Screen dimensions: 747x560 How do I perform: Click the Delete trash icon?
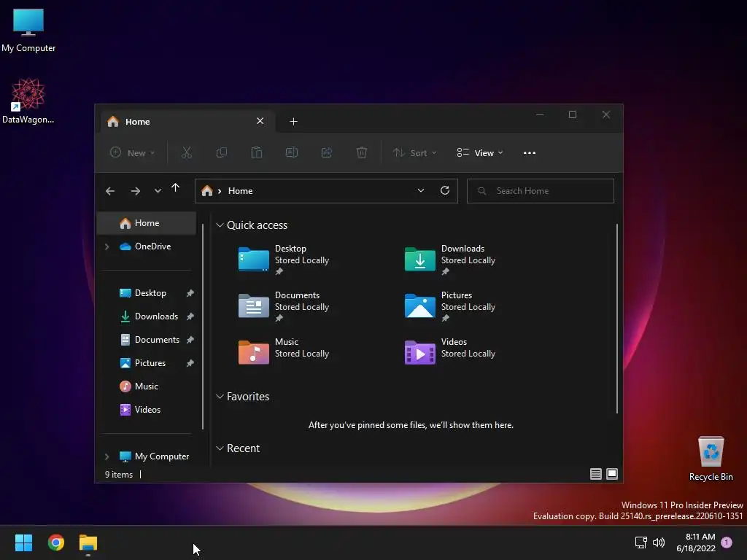[362, 152]
